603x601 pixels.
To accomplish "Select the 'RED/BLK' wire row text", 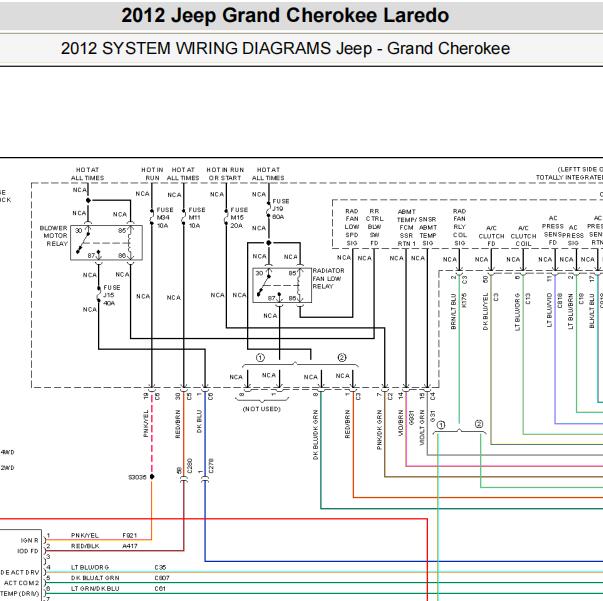I will (85, 546).
